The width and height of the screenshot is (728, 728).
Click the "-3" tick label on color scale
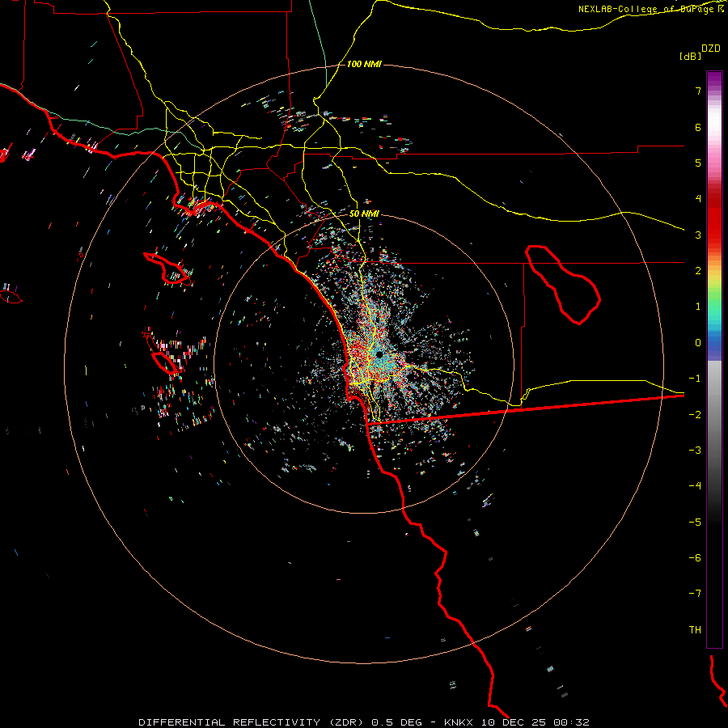click(x=695, y=451)
